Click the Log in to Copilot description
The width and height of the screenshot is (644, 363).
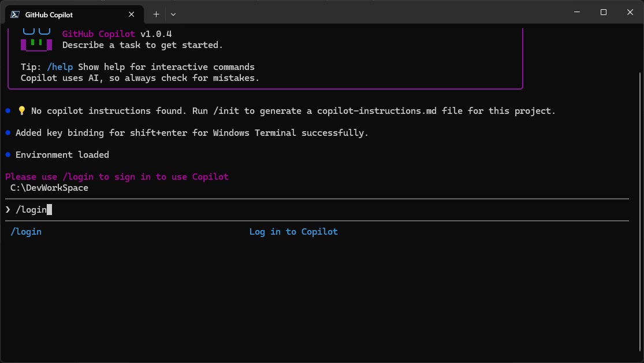point(293,232)
